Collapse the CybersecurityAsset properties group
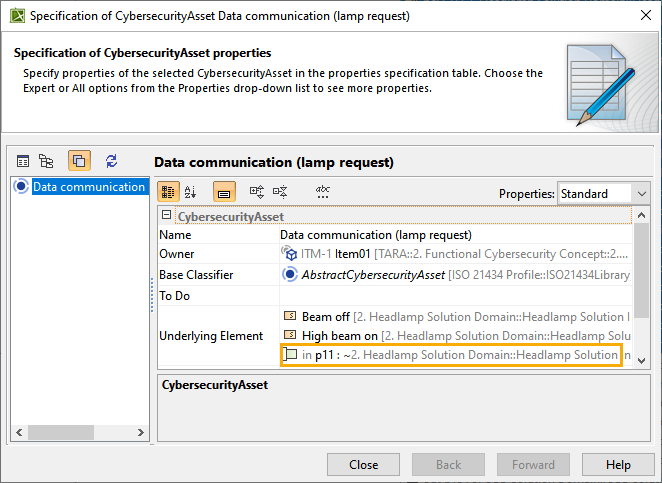The width and height of the screenshot is (662, 483). coord(166,216)
